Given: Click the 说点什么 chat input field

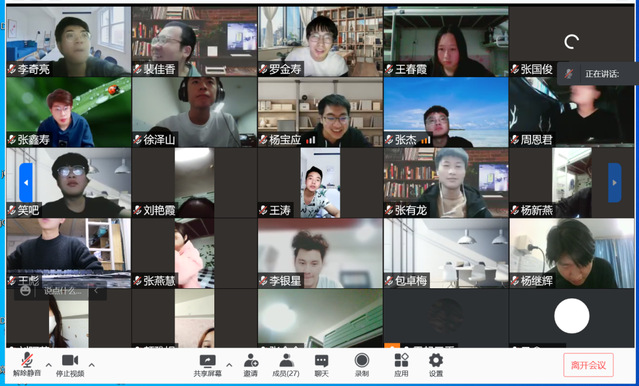Looking at the screenshot, I should pos(63,291).
